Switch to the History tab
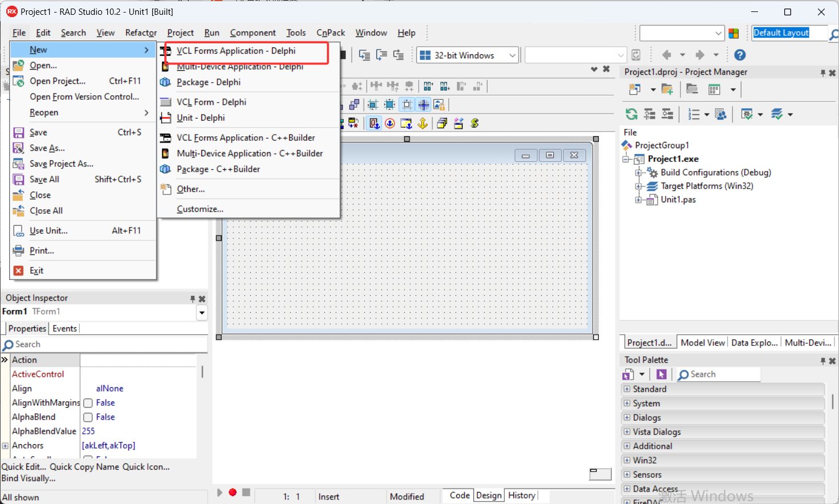 coord(522,495)
